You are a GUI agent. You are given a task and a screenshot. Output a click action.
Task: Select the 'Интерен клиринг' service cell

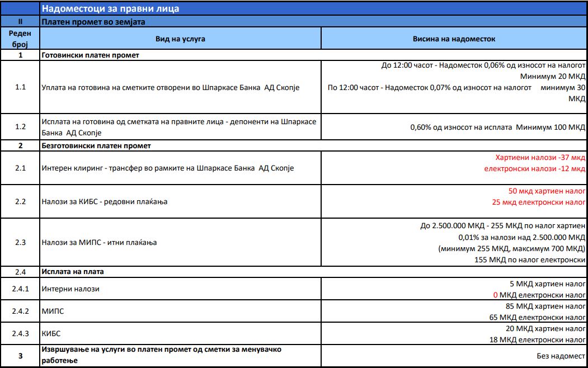click(168, 168)
